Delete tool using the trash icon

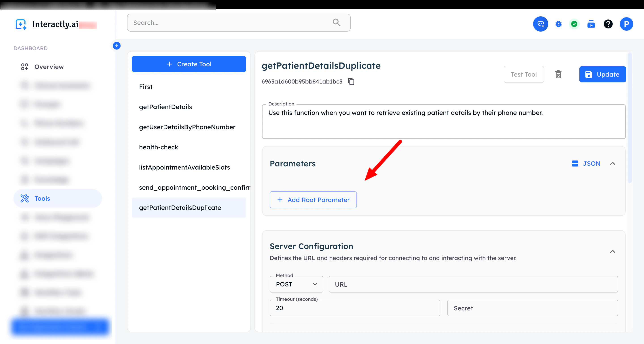coord(558,74)
